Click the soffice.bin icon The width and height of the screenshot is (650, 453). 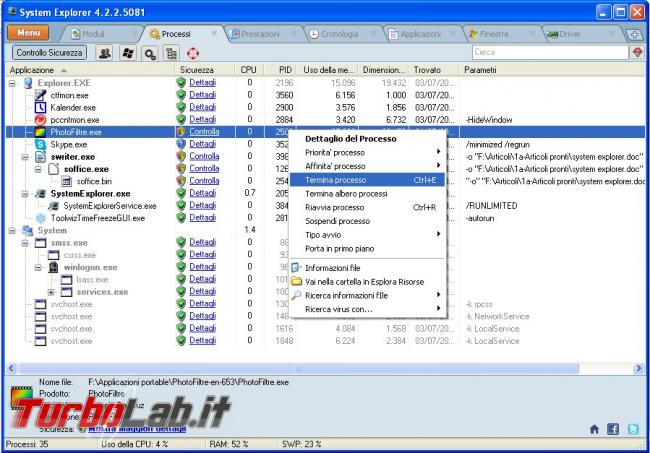pyautogui.click(x=66, y=181)
